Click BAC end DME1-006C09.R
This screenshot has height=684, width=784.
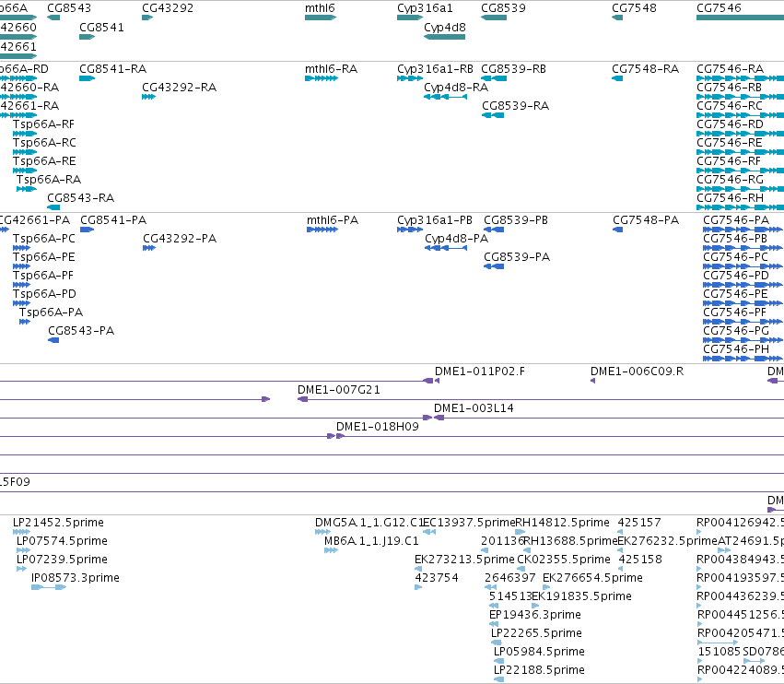637,371
